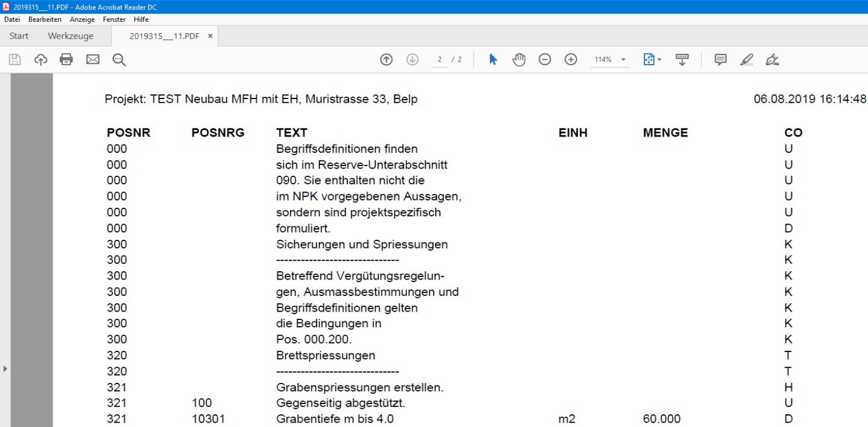Select the 2019315___11.PDF document tab
Screen dimensions: 868x427
coord(164,36)
